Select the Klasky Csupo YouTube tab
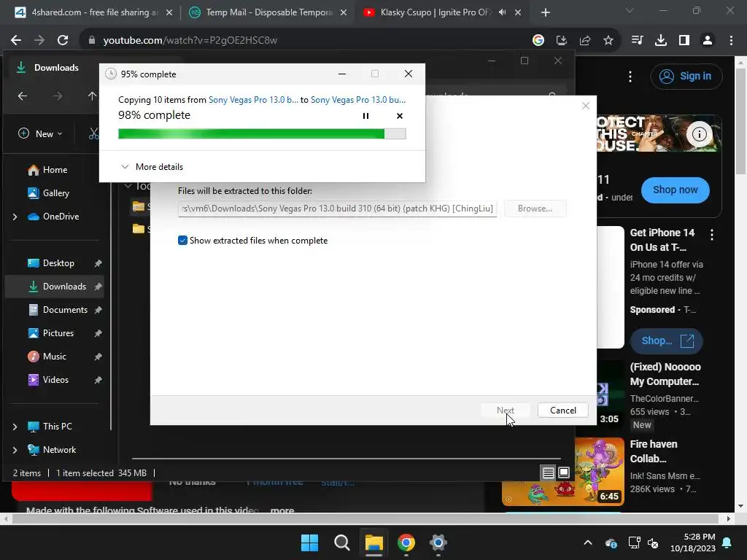This screenshot has height=560, width=747. [435, 12]
